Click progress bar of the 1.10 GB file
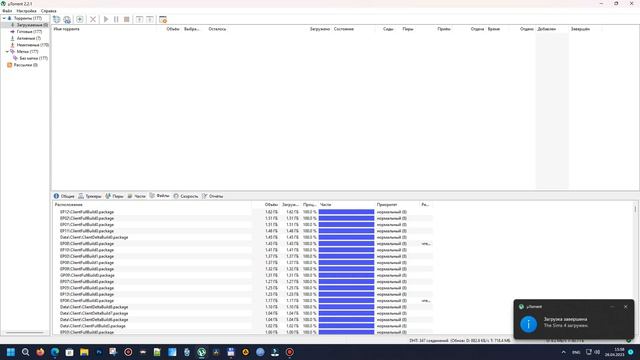The image size is (640, 360). (346, 307)
